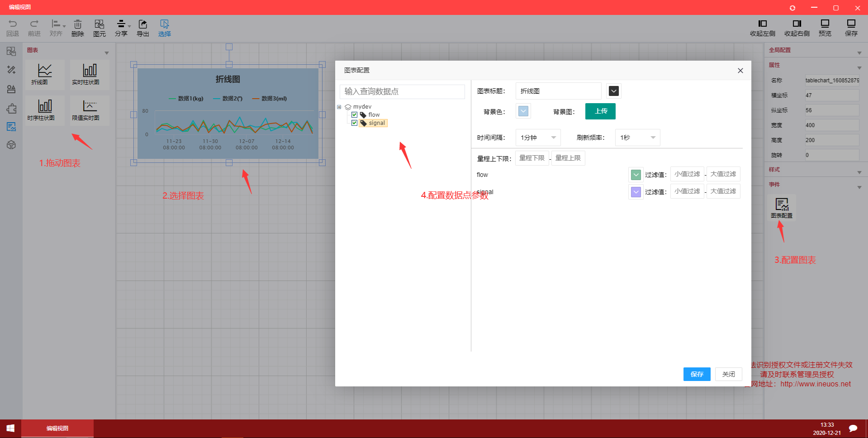This screenshot has height=438, width=868.
Task: Open the notification center speech-bubble icon
Action: [x=853, y=428]
